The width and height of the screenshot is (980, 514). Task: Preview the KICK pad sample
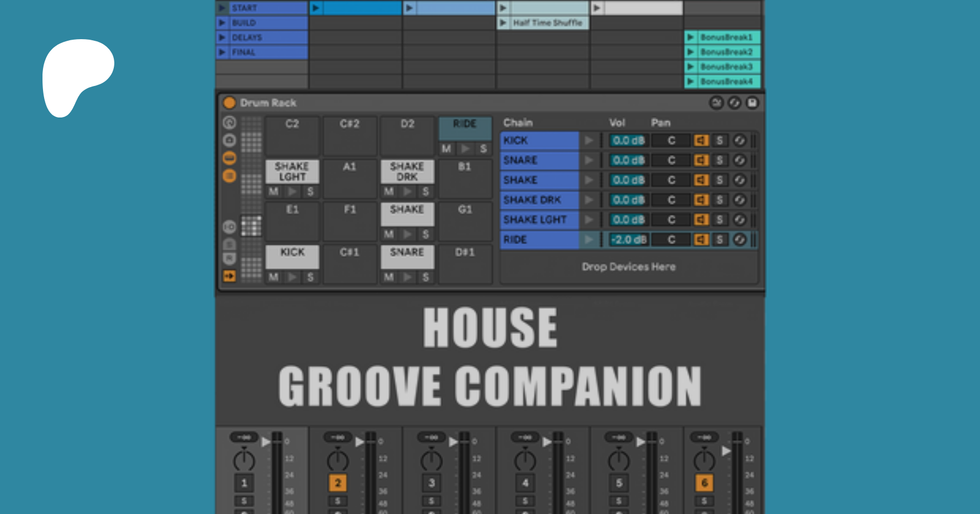click(292, 277)
